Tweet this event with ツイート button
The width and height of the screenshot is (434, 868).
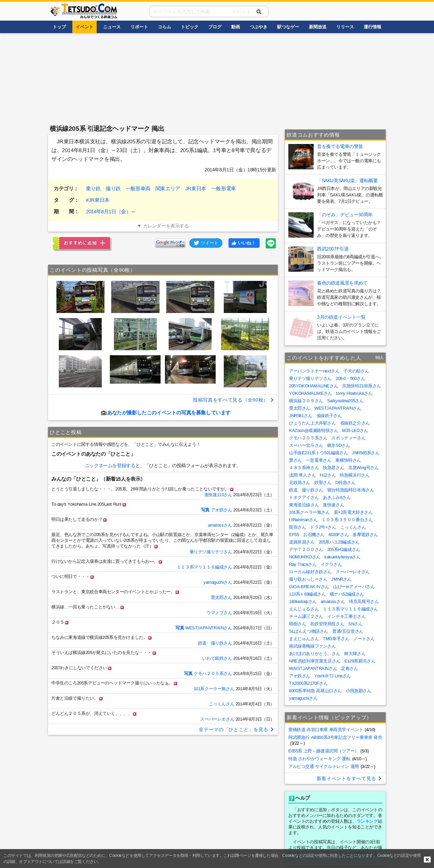click(x=206, y=243)
